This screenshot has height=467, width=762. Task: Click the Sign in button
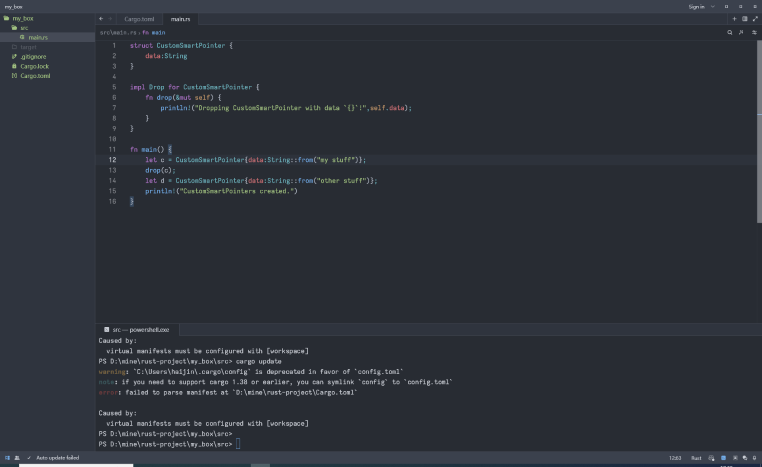tap(696, 7)
